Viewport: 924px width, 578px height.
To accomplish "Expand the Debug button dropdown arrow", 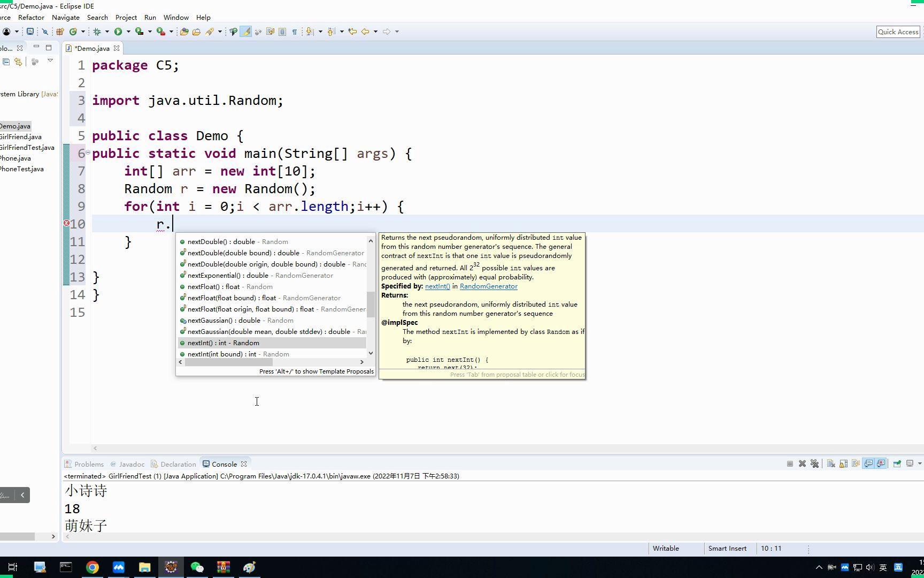I will coord(107,32).
